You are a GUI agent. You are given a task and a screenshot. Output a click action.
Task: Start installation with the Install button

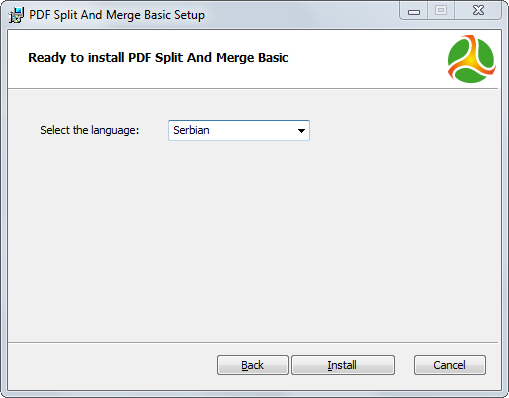point(343,365)
